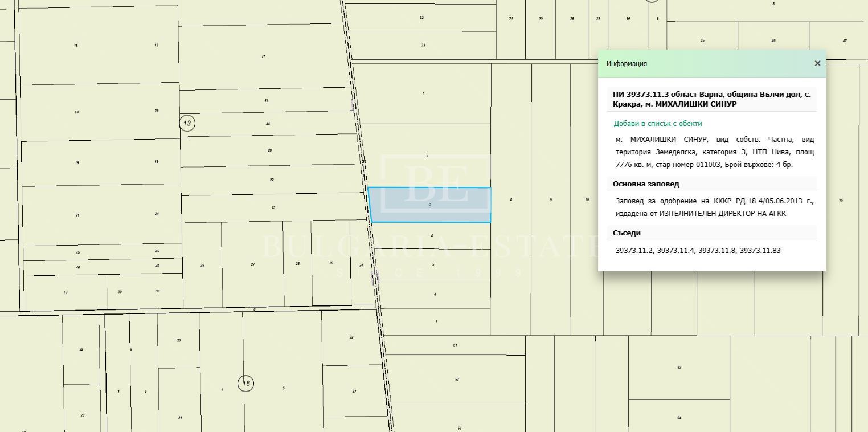Viewport: 868px width, 432px height.
Task: Click the 'Основна заповед' section header
Action: tap(646, 184)
